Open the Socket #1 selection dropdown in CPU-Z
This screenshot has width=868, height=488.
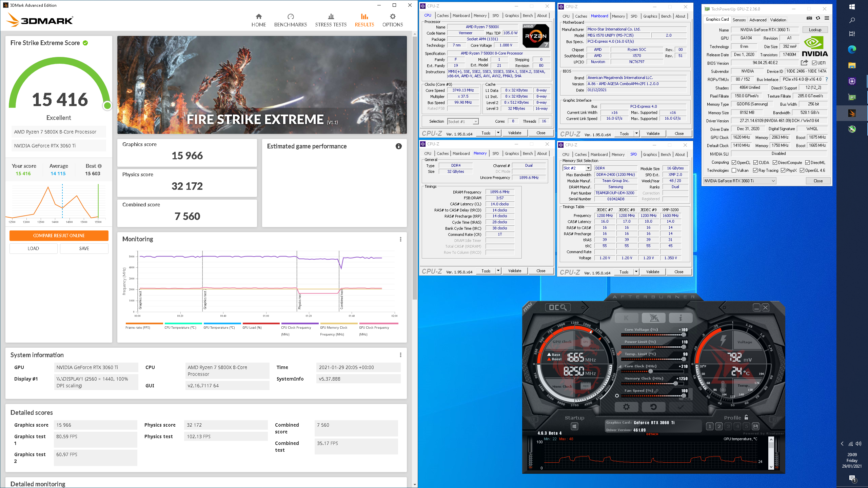463,121
